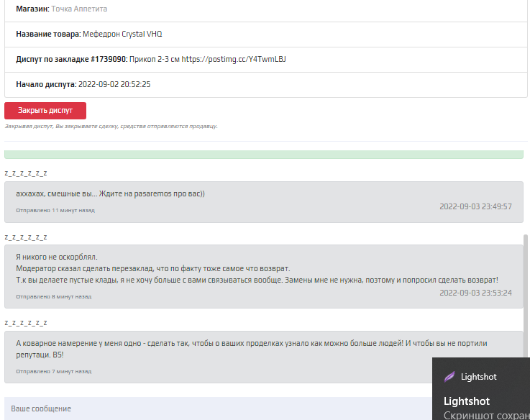Click timestamp 2022-09-03 23:53:24
The image size is (530, 420).
pyautogui.click(x=475, y=293)
